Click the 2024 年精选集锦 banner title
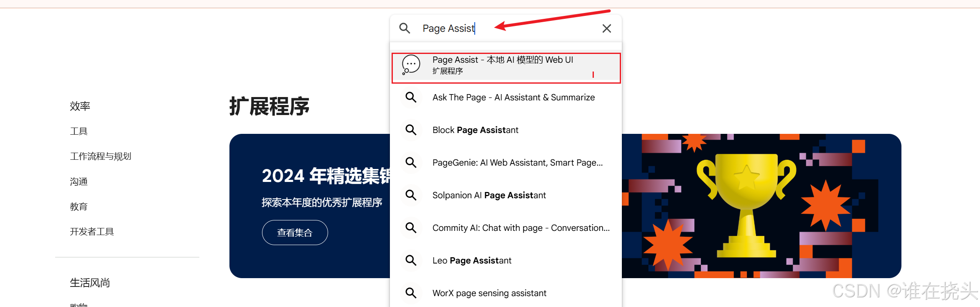The height and width of the screenshot is (307, 980). click(326, 176)
